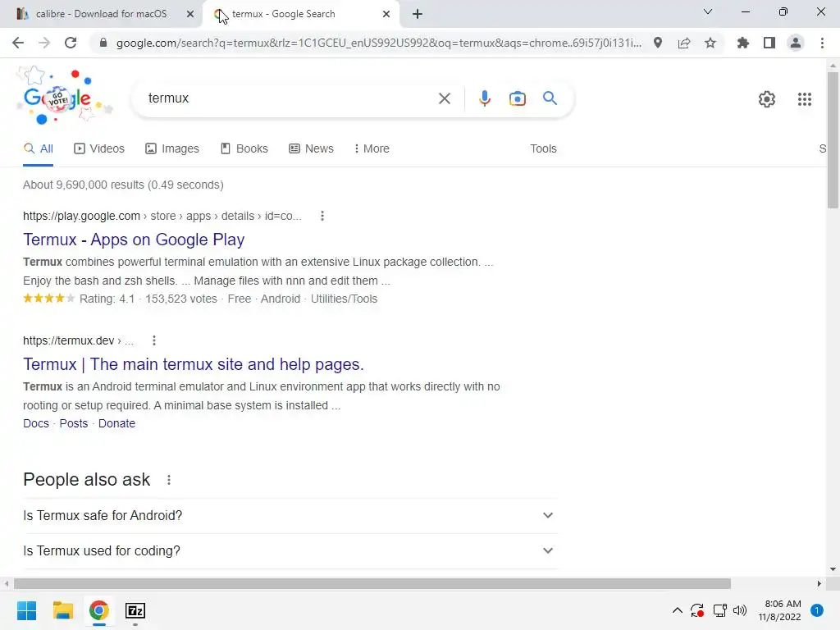Screen dimensions: 840x630
Task: Open Google apps grid
Action: coord(805,99)
